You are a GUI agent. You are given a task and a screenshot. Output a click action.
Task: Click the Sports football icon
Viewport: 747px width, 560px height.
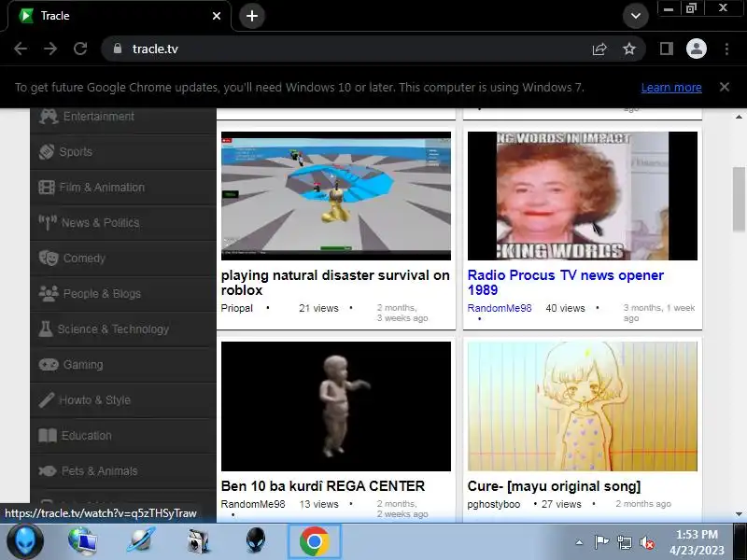46,152
